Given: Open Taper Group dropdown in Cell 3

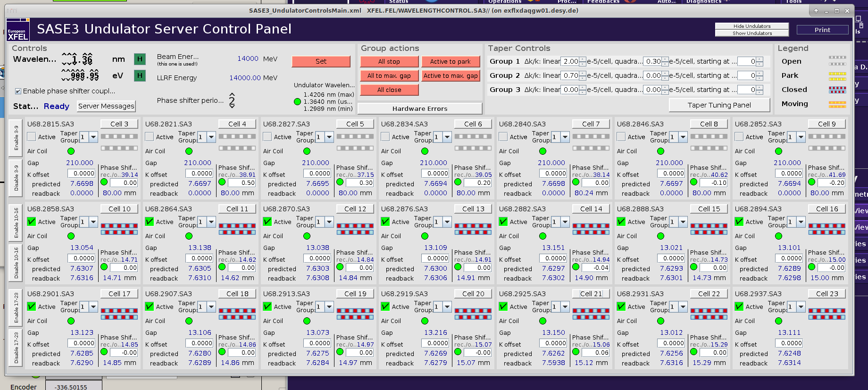Looking at the screenshot, I should (93, 137).
